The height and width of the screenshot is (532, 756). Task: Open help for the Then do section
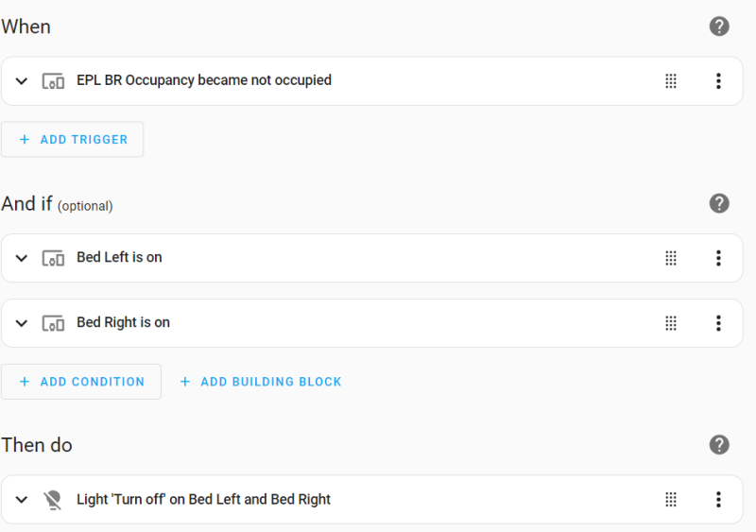tap(719, 444)
